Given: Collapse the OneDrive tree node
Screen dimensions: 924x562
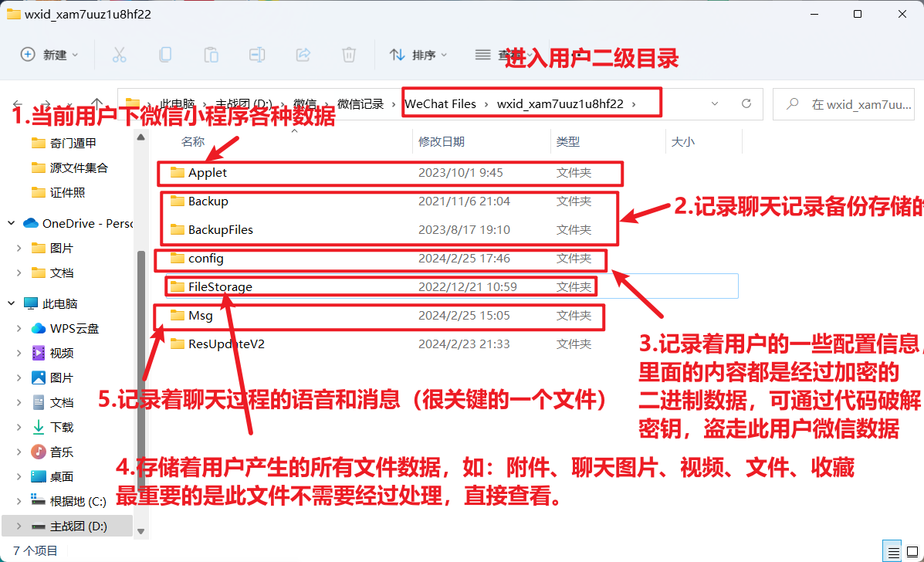Looking at the screenshot, I should (x=12, y=223).
